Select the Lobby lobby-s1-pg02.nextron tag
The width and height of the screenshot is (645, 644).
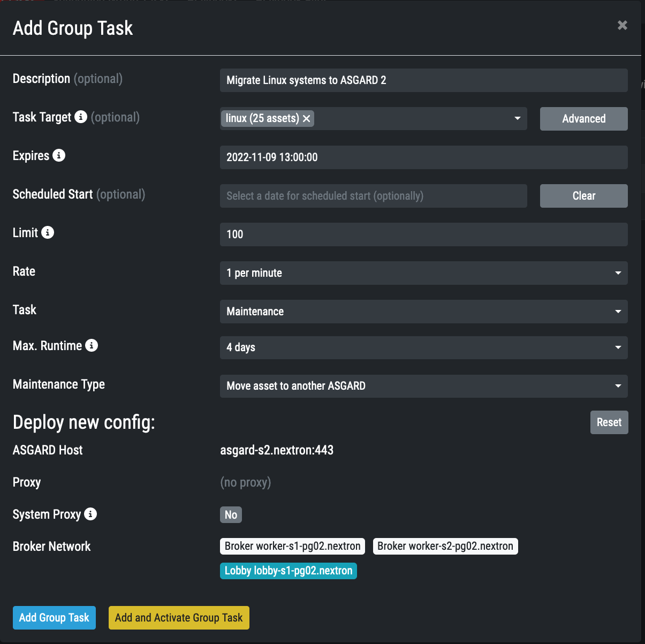(288, 571)
